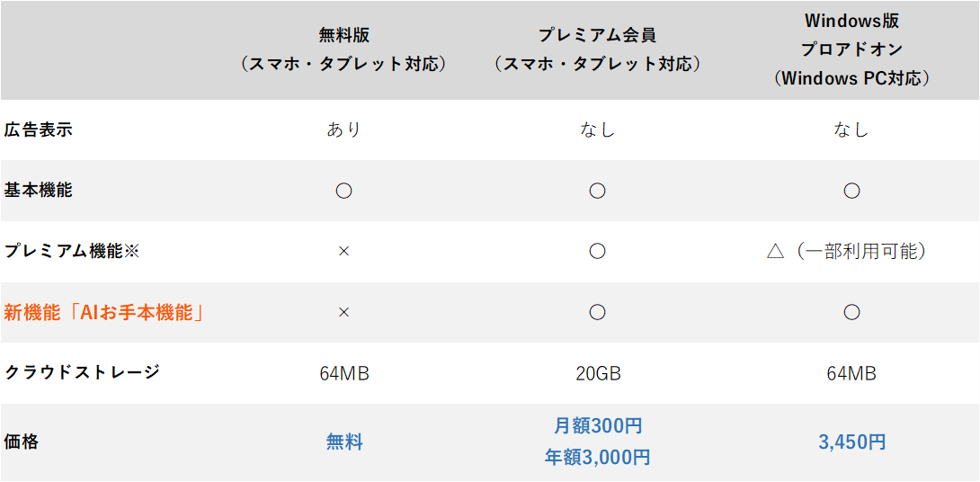
Task: Click the × in the プレミアム機能 row
Action: 343,252
